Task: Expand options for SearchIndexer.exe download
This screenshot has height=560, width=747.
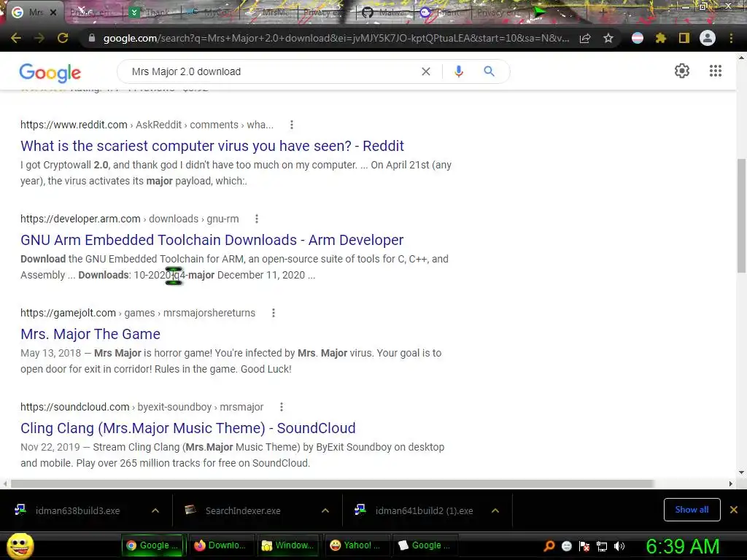Action: pyautogui.click(x=325, y=510)
